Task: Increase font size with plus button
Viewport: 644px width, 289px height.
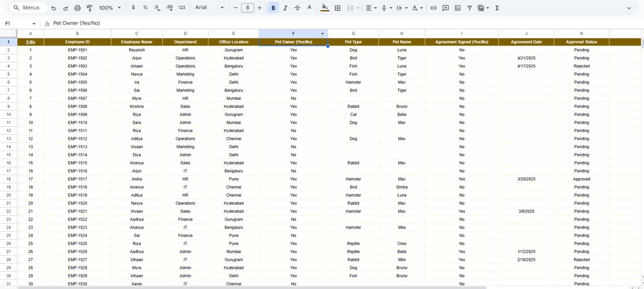Action: click(x=260, y=8)
